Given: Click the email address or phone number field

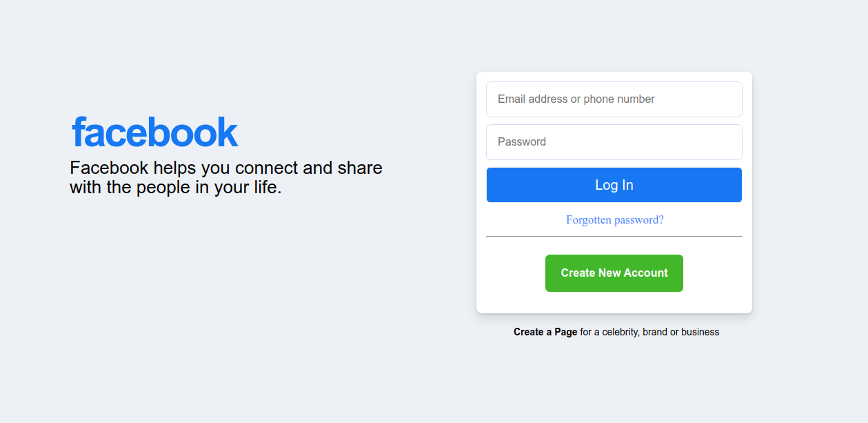Looking at the screenshot, I should [614, 99].
